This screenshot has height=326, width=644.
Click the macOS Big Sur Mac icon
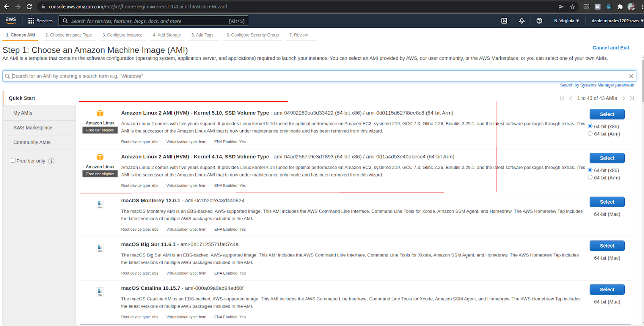click(x=100, y=248)
